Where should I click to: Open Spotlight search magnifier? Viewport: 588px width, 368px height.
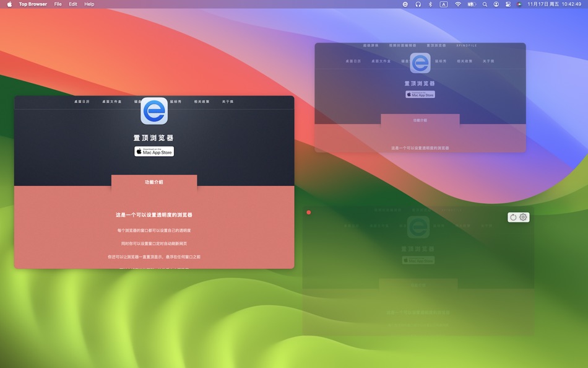coord(485,4)
